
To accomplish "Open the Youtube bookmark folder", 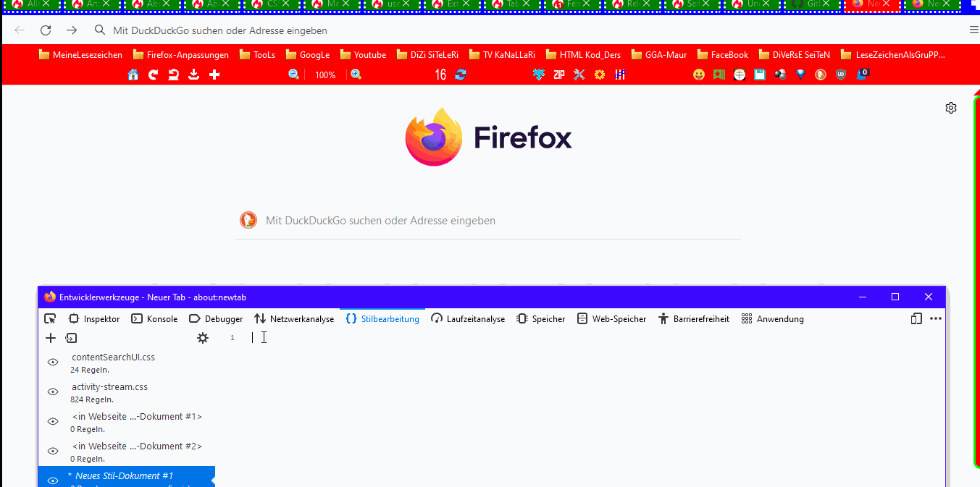I will click(x=362, y=54).
